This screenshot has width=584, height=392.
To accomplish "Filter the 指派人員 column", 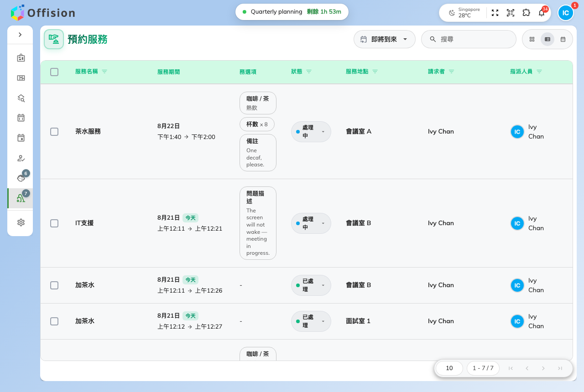I will click(539, 72).
